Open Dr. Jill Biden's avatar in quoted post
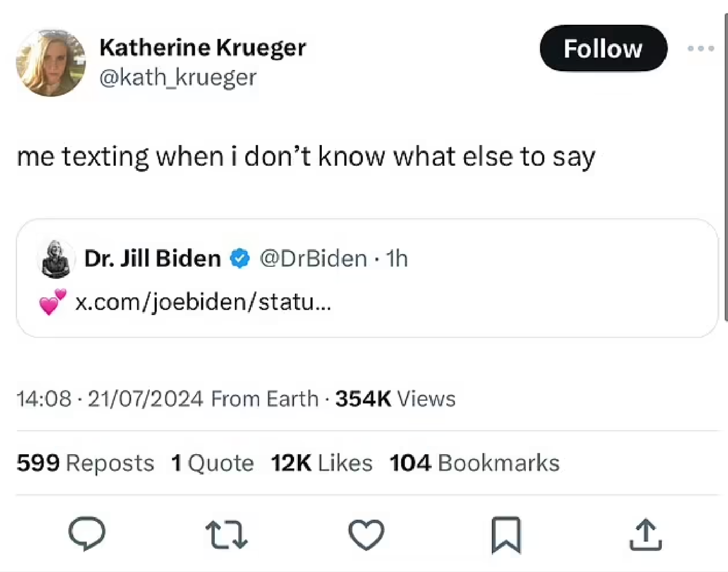The width and height of the screenshot is (728, 572). click(56, 259)
